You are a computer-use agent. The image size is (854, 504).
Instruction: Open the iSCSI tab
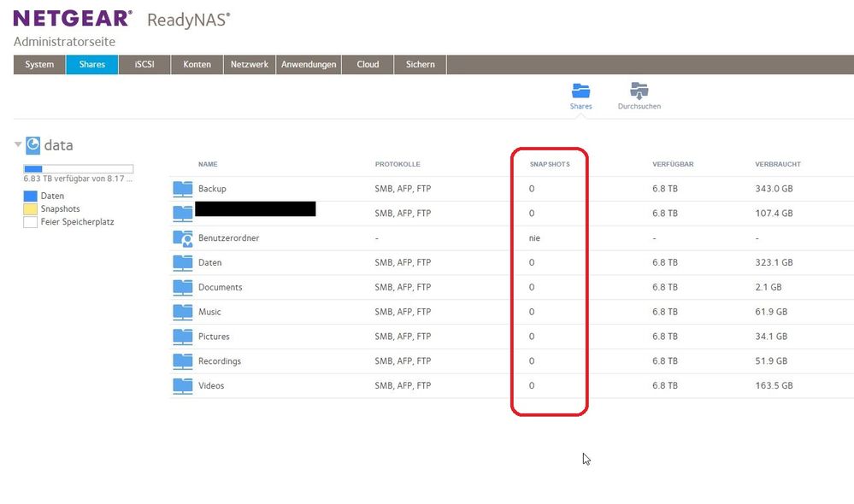(144, 65)
